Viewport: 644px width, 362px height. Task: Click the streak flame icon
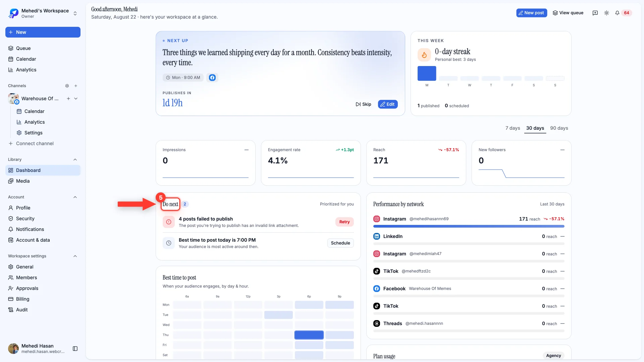pos(424,55)
